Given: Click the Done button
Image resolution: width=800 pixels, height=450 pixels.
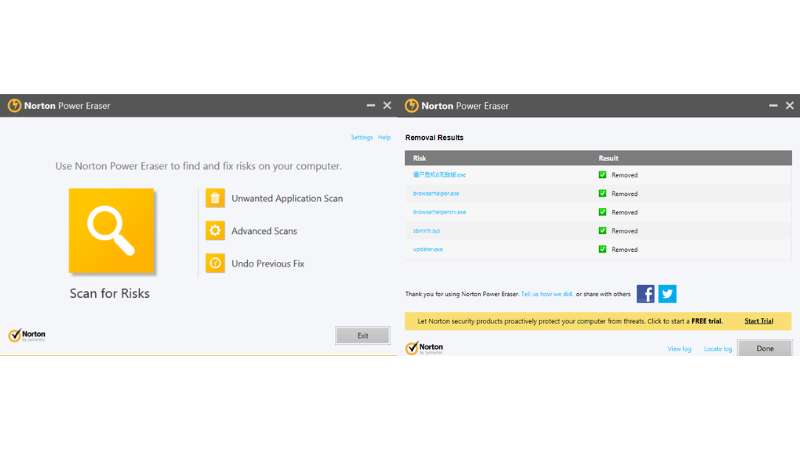Looking at the screenshot, I should [765, 348].
